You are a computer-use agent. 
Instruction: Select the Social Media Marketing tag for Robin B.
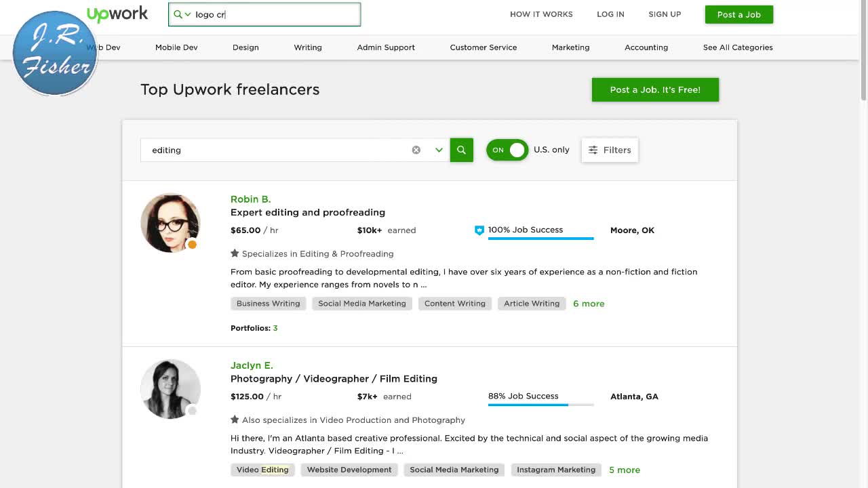362,304
